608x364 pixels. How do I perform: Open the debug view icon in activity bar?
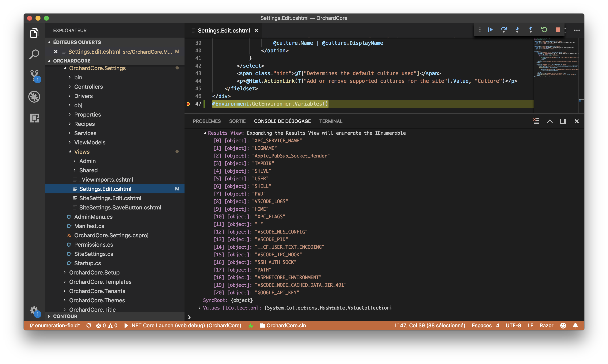click(x=34, y=97)
